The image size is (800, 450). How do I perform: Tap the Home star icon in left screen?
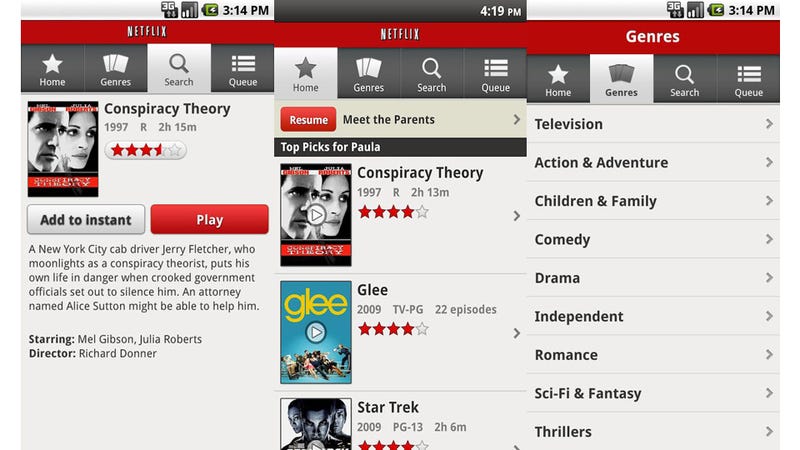52,64
